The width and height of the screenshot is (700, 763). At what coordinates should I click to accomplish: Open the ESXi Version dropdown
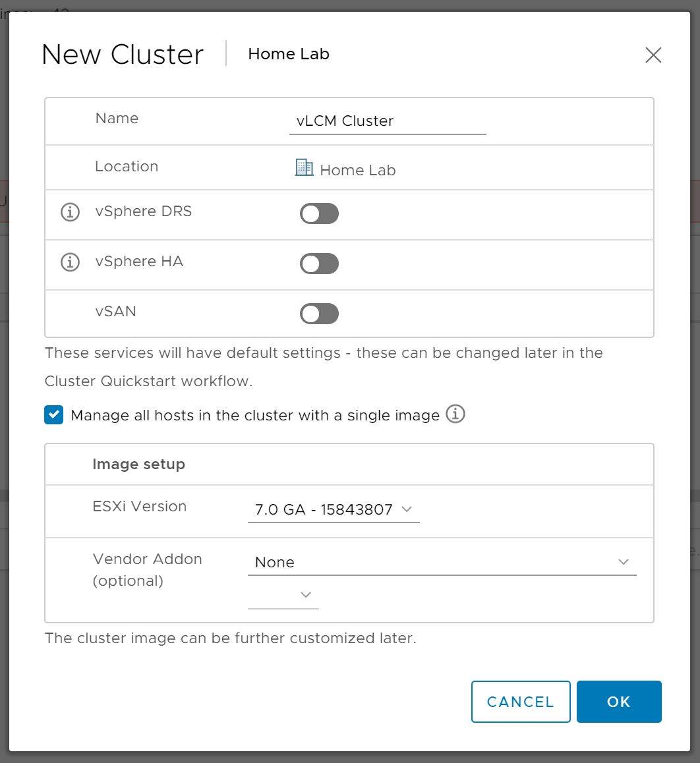click(x=333, y=509)
